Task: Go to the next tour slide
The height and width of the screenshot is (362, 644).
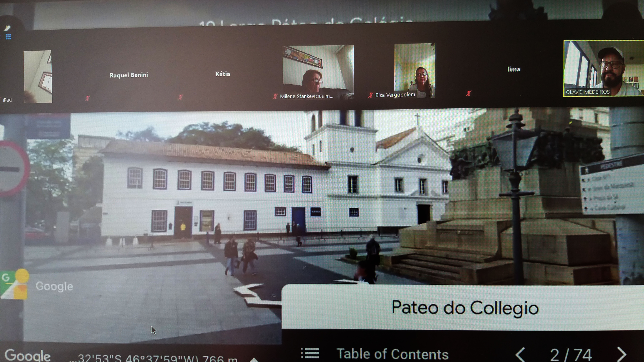Action: (622, 354)
